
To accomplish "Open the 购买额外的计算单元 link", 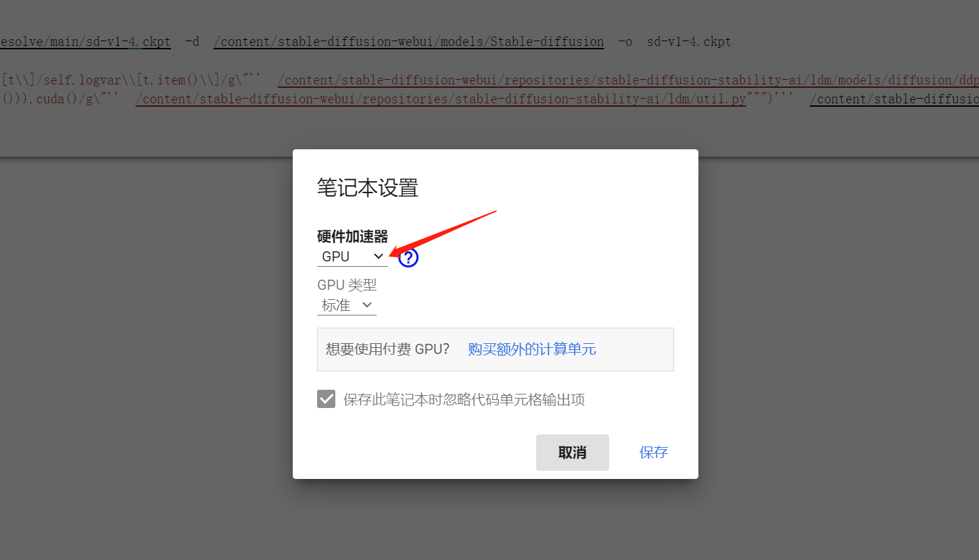I will 532,349.
